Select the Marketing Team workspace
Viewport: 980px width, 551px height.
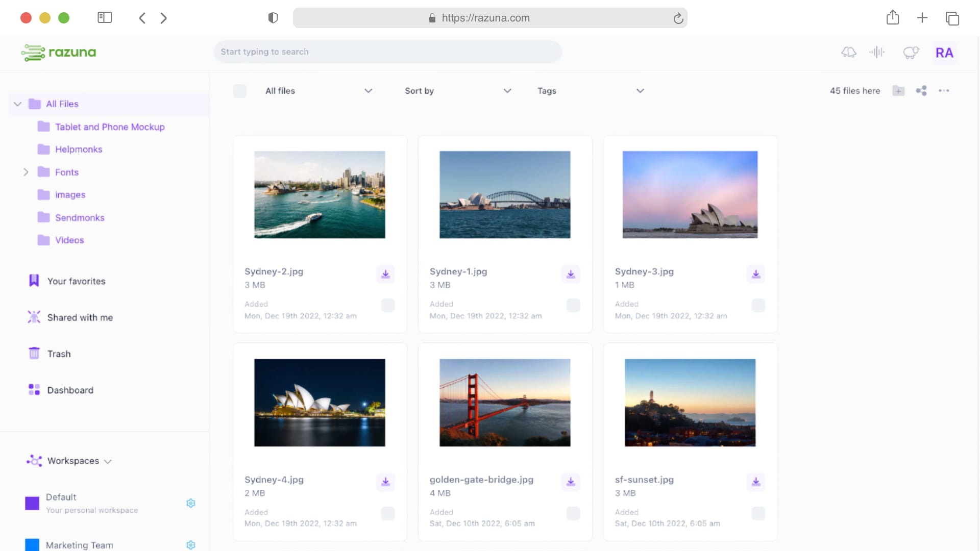point(80,545)
